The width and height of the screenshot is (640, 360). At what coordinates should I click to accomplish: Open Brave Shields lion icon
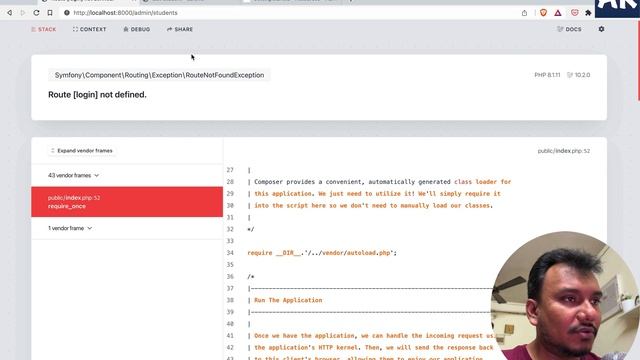pos(543,13)
